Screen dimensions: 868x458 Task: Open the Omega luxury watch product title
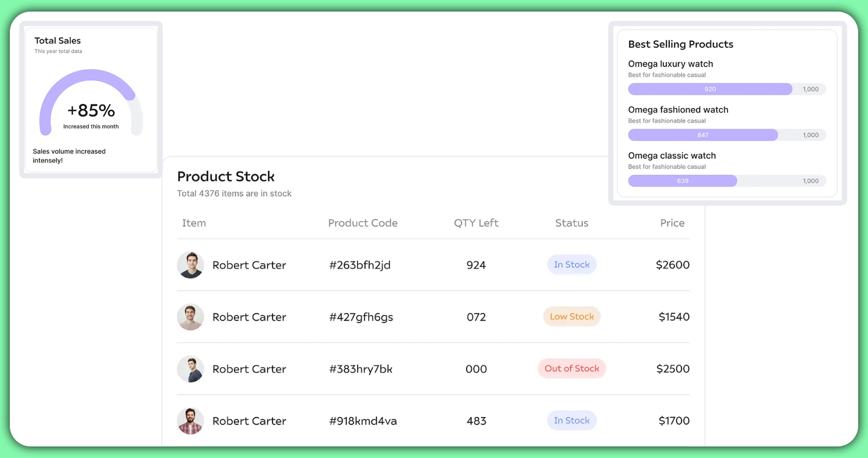(670, 64)
